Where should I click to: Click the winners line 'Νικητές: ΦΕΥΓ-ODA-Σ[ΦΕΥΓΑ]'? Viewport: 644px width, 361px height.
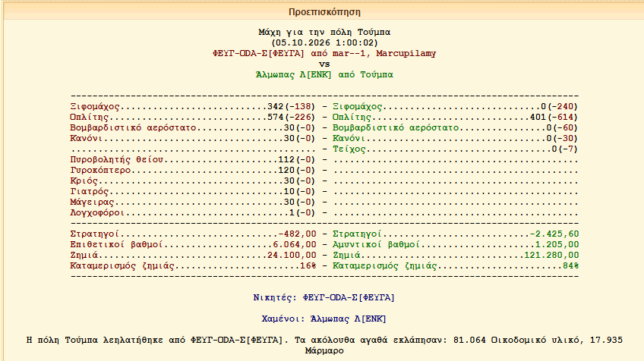(324, 298)
